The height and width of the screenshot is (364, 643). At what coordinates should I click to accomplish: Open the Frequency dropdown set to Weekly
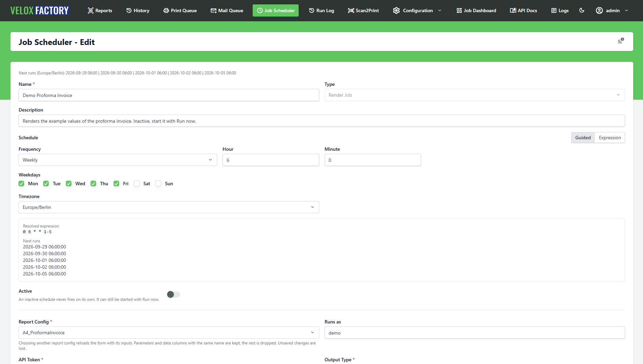pyautogui.click(x=118, y=160)
